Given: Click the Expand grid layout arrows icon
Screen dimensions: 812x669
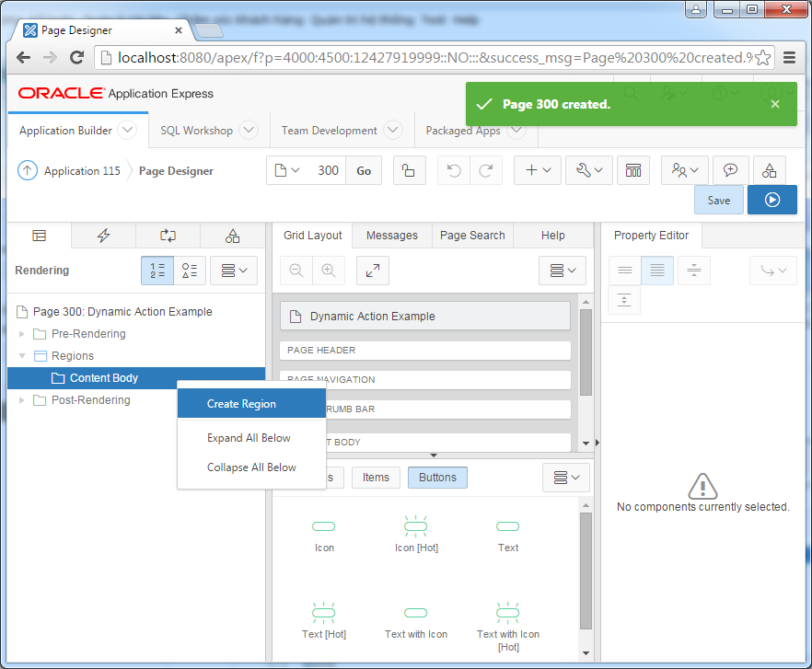Looking at the screenshot, I should tap(373, 271).
